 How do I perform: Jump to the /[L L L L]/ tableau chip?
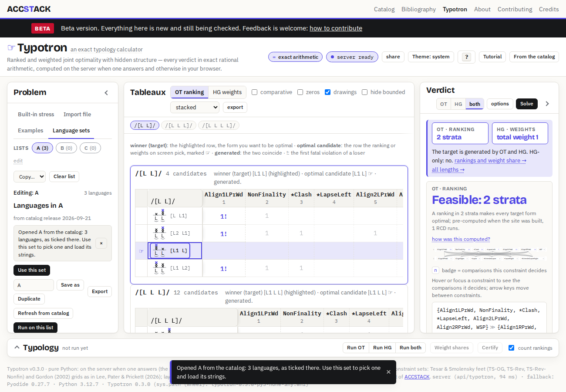[x=219, y=125]
